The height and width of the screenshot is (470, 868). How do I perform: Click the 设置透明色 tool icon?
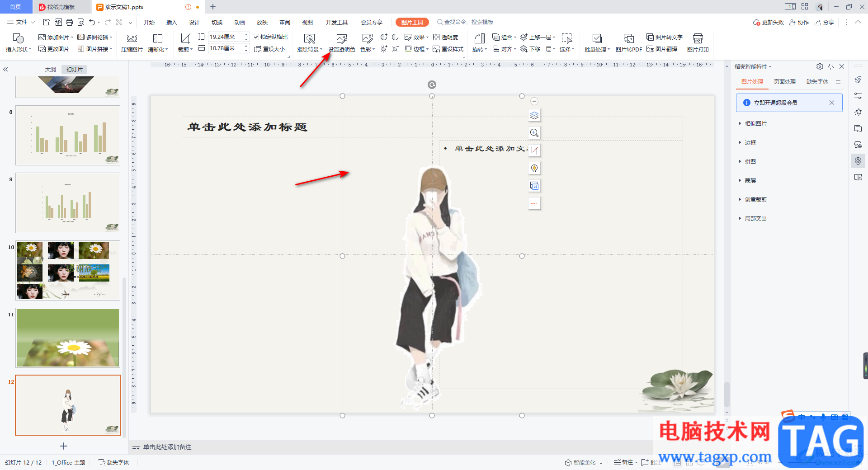[x=342, y=39]
